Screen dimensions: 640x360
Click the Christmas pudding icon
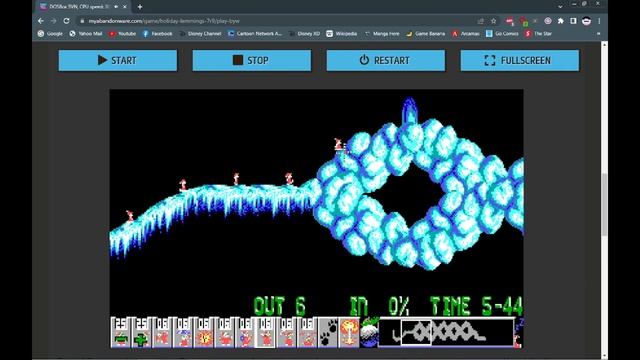[x=369, y=332]
